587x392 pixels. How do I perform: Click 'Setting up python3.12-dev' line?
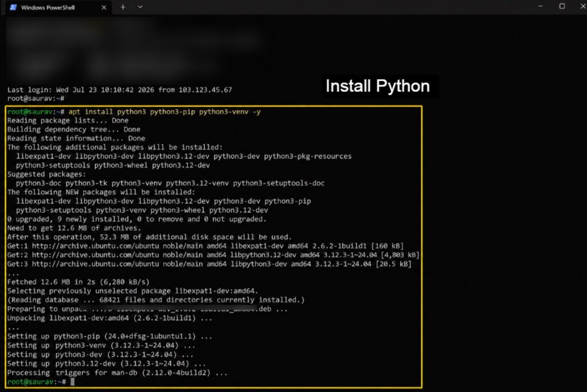[x=106, y=363]
